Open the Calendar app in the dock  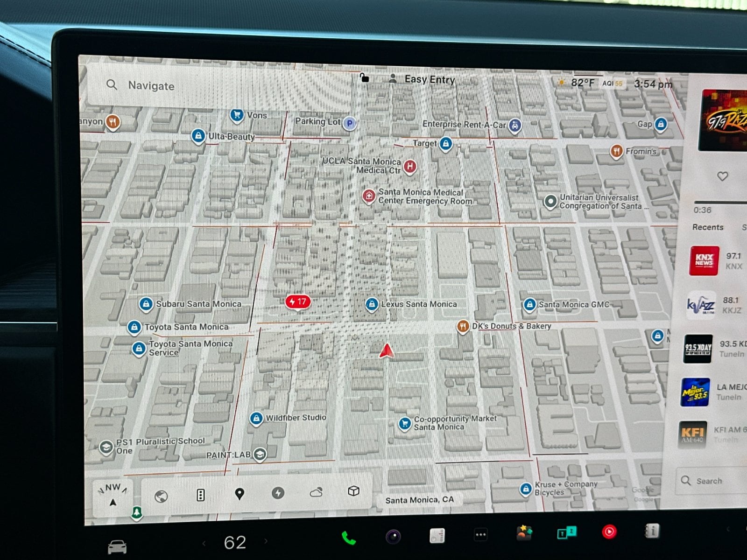coord(437,536)
